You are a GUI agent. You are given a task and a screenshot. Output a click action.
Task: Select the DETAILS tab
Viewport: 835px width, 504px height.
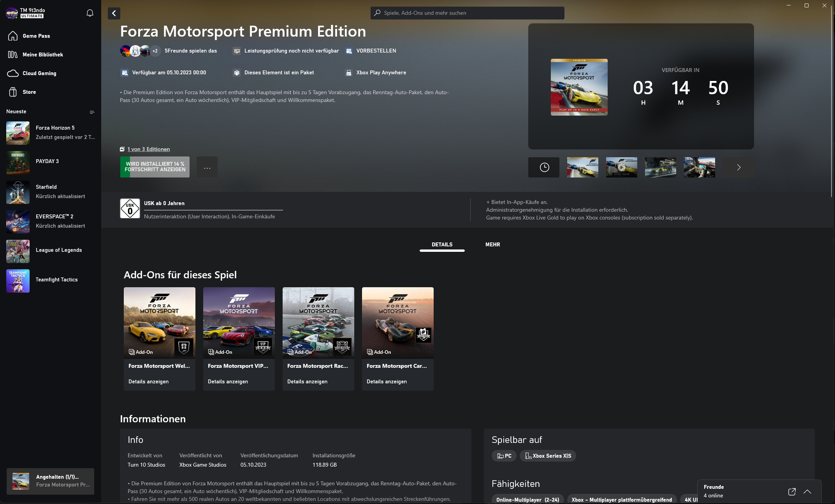click(x=442, y=244)
